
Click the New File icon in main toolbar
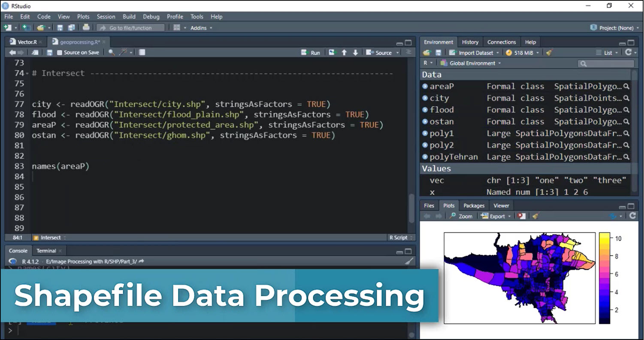pos(7,27)
